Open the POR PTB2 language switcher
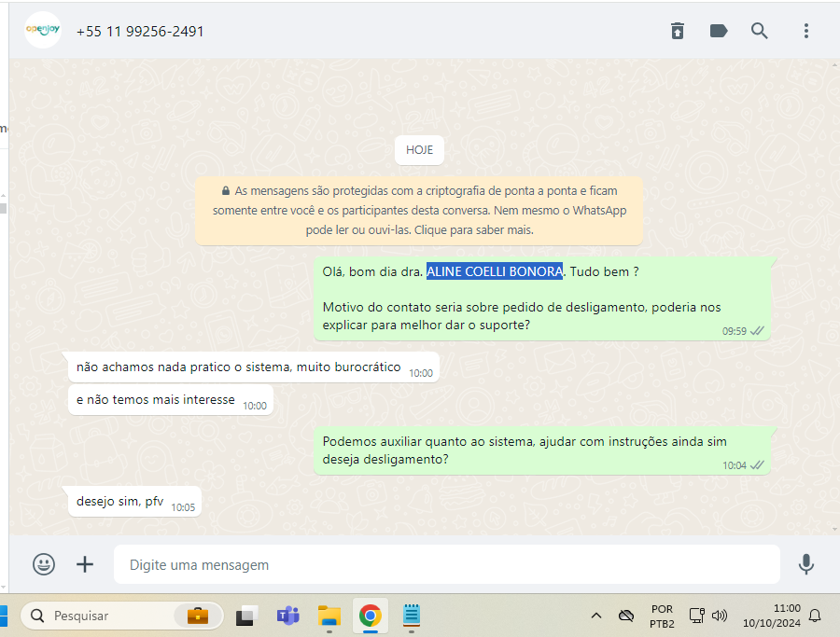 662,616
